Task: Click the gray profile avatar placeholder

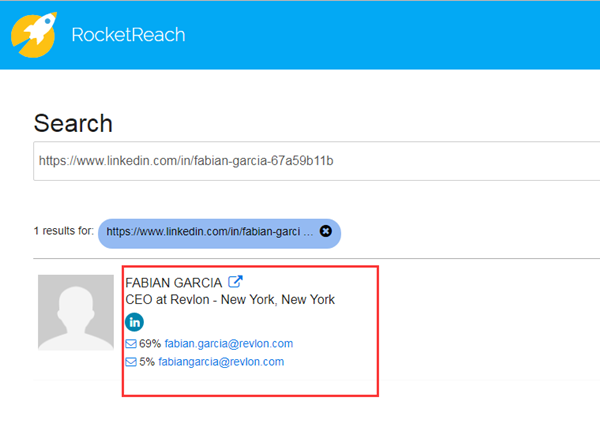Action: (75, 312)
